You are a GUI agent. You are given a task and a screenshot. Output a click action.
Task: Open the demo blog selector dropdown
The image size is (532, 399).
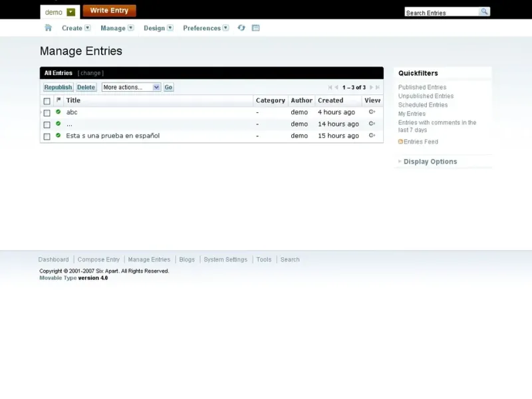point(70,12)
